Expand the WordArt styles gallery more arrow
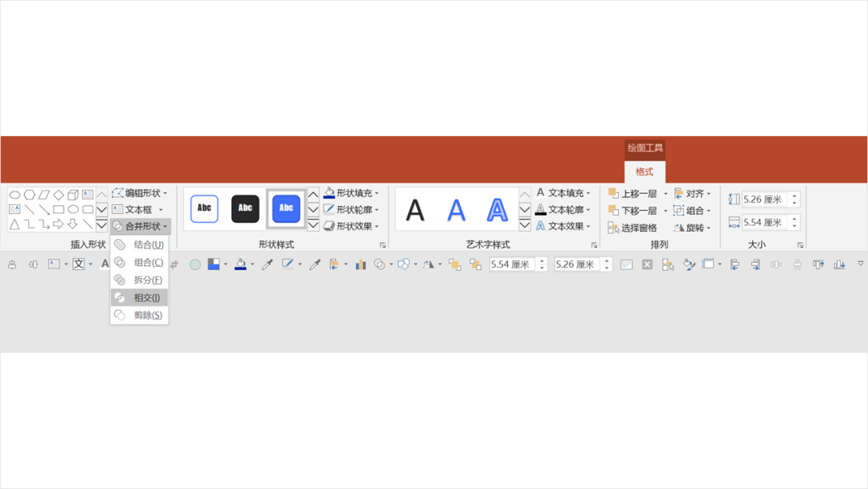868x489 pixels. click(x=525, y=224)
